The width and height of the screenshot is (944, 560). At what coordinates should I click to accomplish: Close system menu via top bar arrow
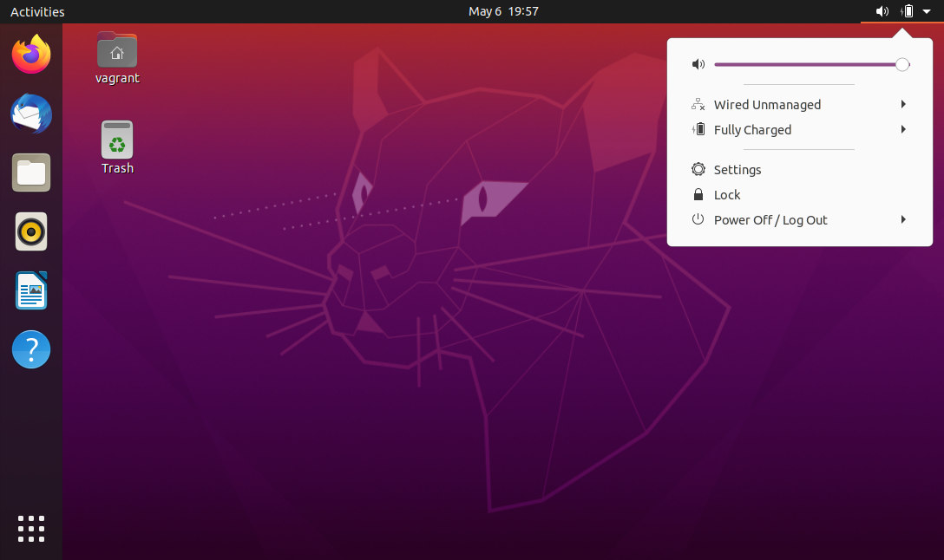[x=926, y=11]
